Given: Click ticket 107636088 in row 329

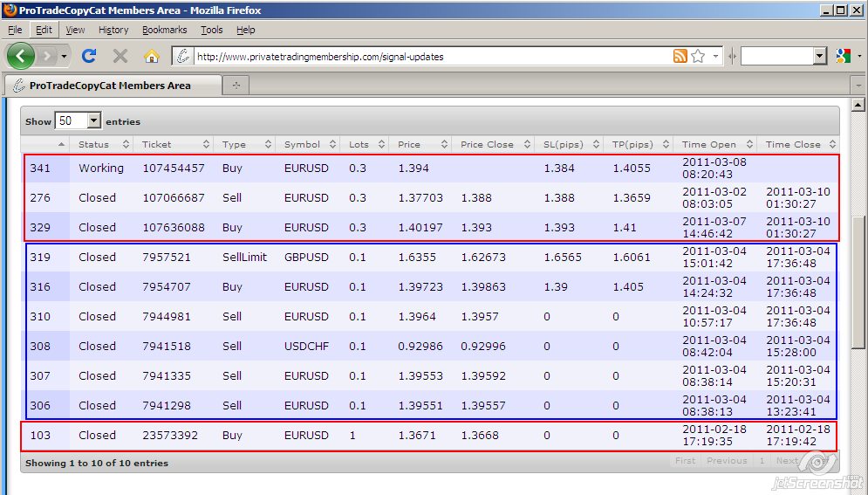Looking at the screenshot, I should coord(174,228).
